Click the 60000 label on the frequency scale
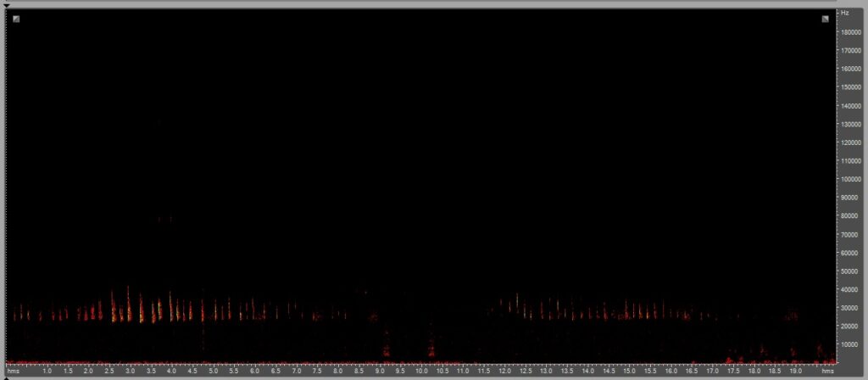This screenshot has height=380, width=868. point(851,253)
